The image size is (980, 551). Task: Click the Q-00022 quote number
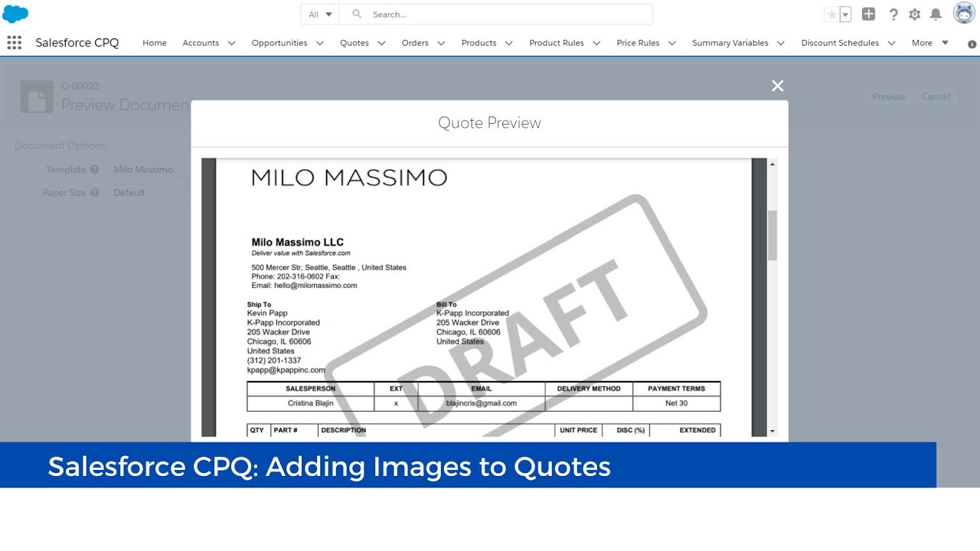tap(80, 86)
